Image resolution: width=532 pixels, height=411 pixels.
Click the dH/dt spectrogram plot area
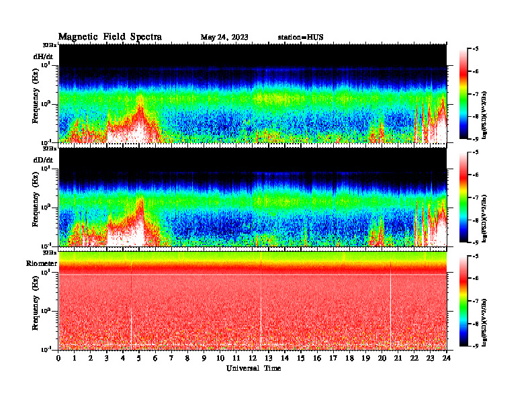pos(253,93)
